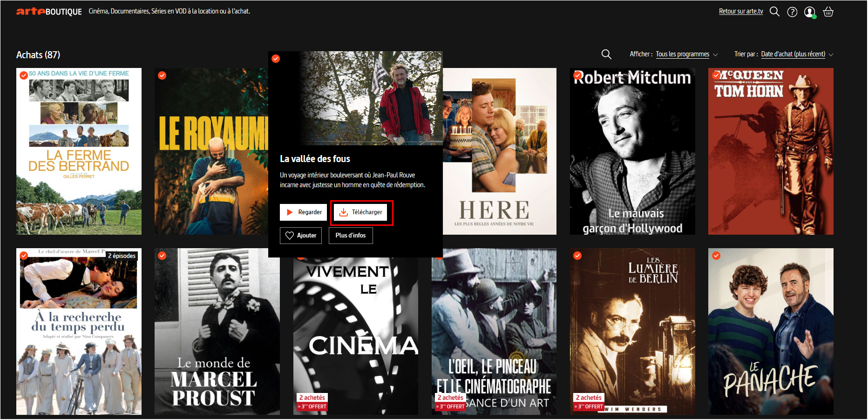Open La Ferme des Bertrand poster
868x420 pixels.
coord(79,151)
